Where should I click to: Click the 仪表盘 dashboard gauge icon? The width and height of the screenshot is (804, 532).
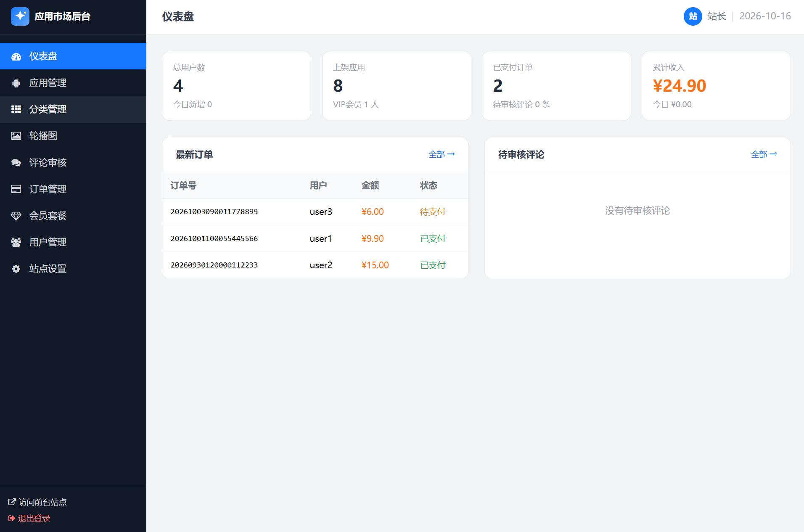pos(16,56)
